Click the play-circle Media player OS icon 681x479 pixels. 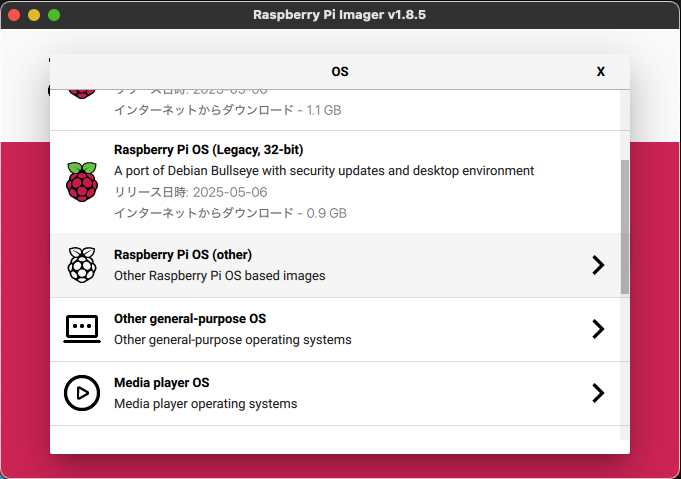[x=82, y=393]
